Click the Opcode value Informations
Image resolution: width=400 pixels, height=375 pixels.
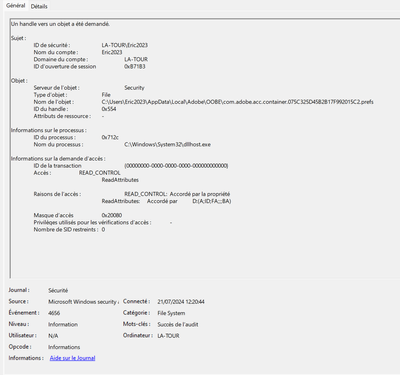[x=64, y=347]
